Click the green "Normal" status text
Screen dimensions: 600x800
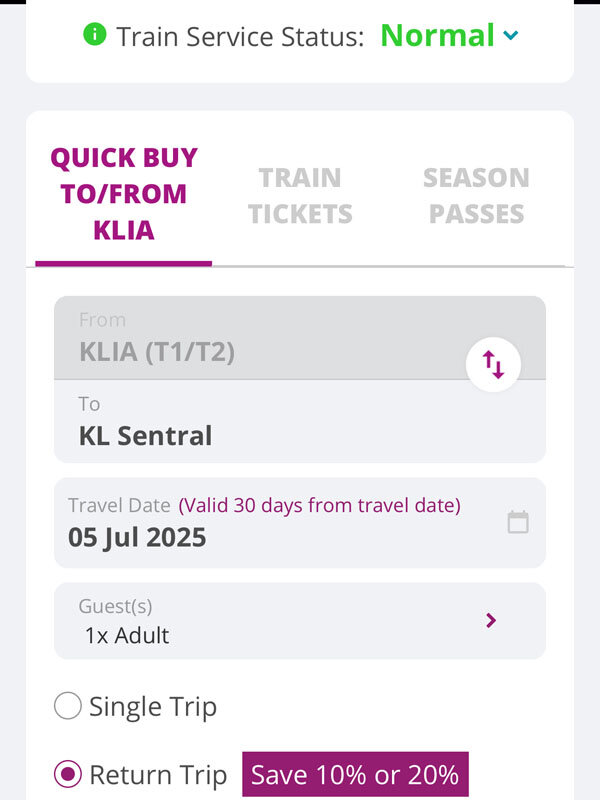point(437,36)
